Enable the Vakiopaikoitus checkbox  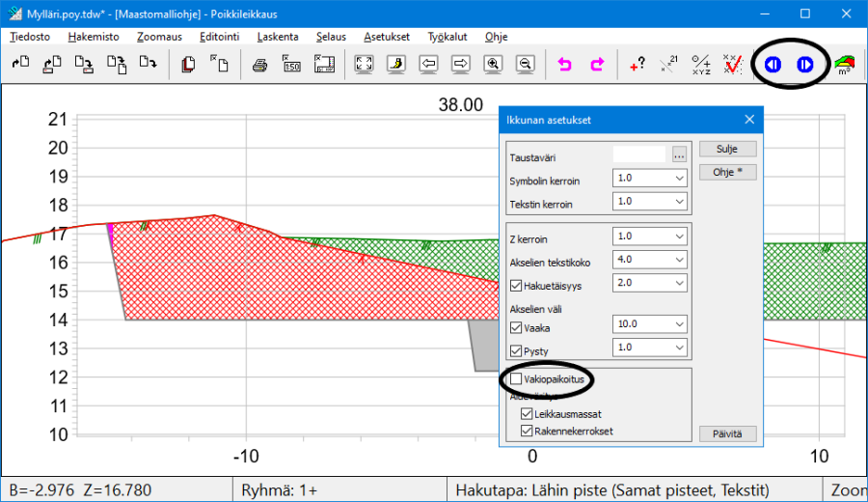tap(516, 379)
